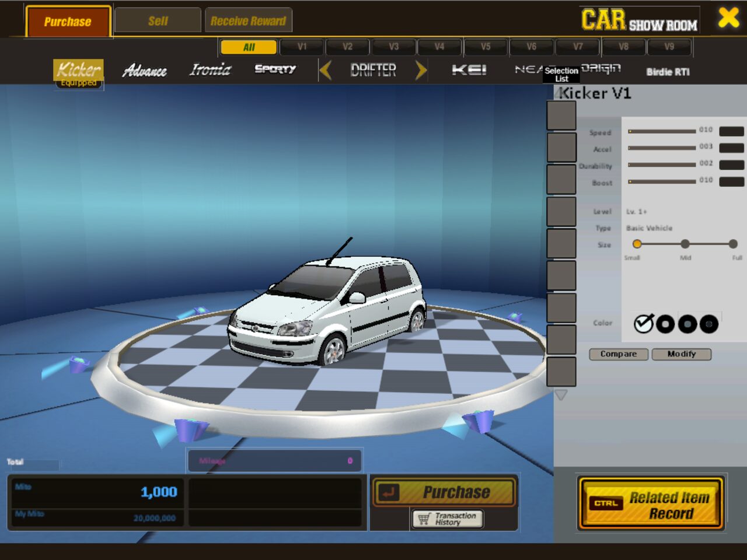Filter vehicles by V1
Image resolution: width=747 pixels, height=560 pixels.
[302, 47]
